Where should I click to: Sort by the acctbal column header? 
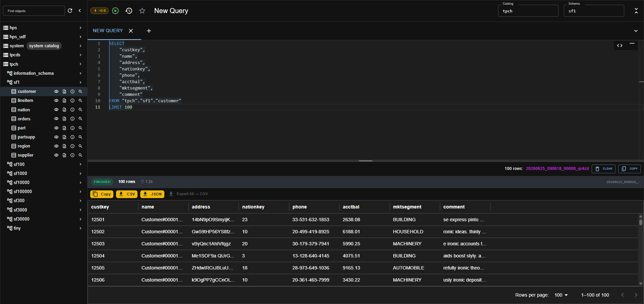click(351, 207)
